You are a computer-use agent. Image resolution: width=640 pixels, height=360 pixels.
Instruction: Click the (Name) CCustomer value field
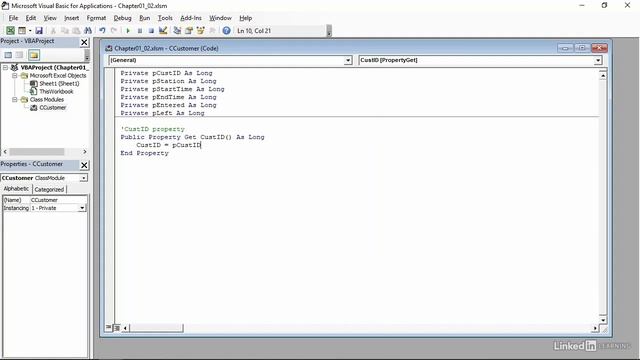pos(58,200)
